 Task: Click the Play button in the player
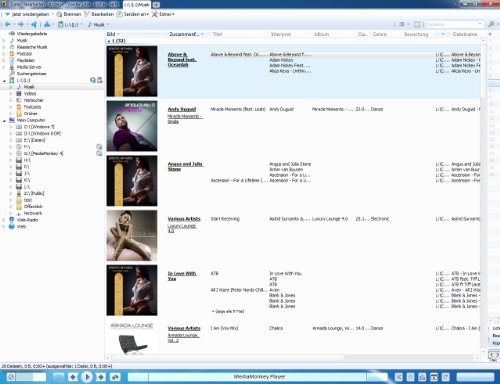click(x=87, y=377)
